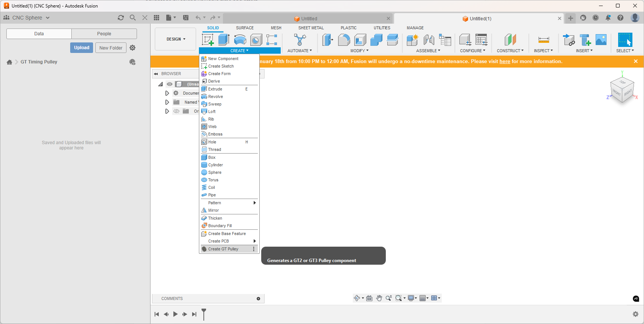Click the Automated Modeling icon above AUTOMATE
The width and height of the screenshot is (644, 324).
(x=300, y=40)
